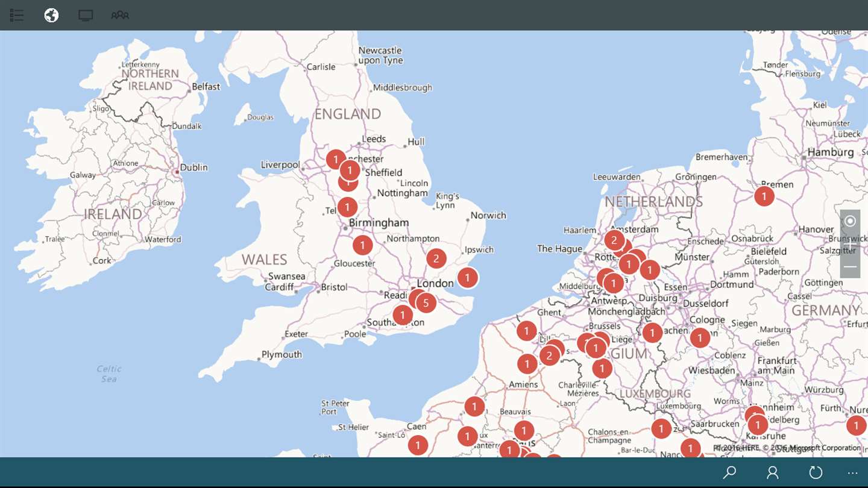Select the pin next to Cologne
The width and height of the screenshot is (868, 488).
pyautogui.click(x=700, y=338)
